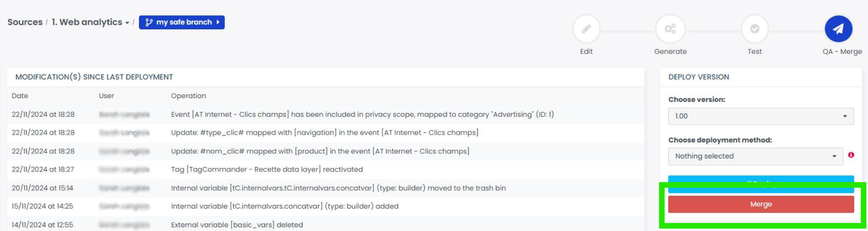The width and height of the screenshot is (868, 231).
Task: Open the Generate step gears icon
Action: coord(670,29)
